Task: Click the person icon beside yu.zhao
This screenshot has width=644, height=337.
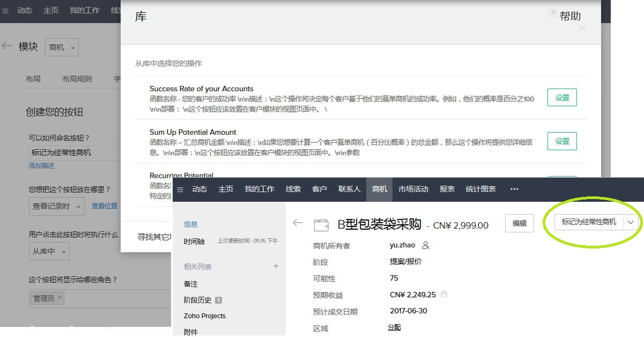Action: coord(426,245)
